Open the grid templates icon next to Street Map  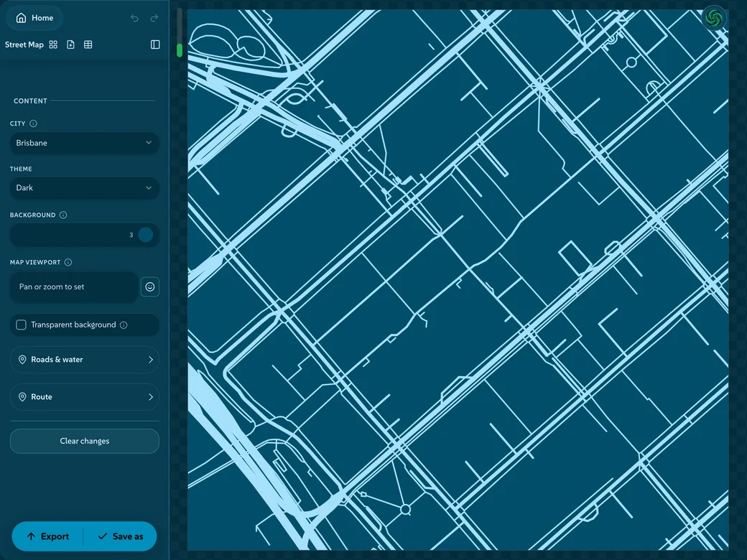53,45
